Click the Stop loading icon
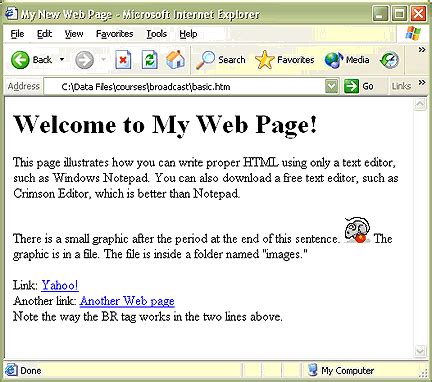This screenshot has width=432, height=382. point(123,60)
